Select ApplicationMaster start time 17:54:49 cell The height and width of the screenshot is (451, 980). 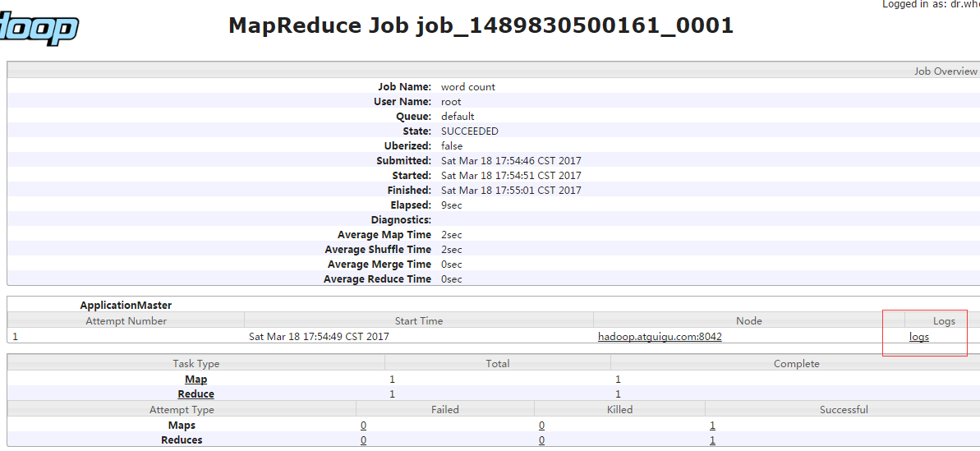[319, 337]
